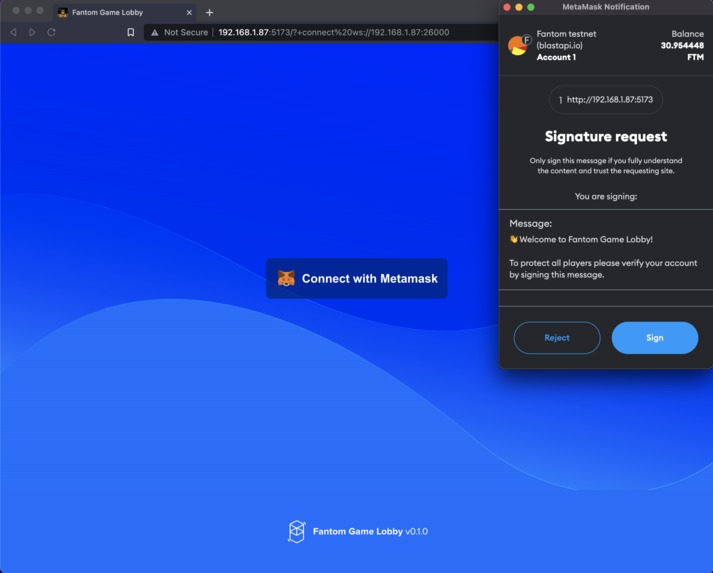The image size is (713, 573).
Task: Click the 30.954448 balance value
Action: click(x=682, y=45)
